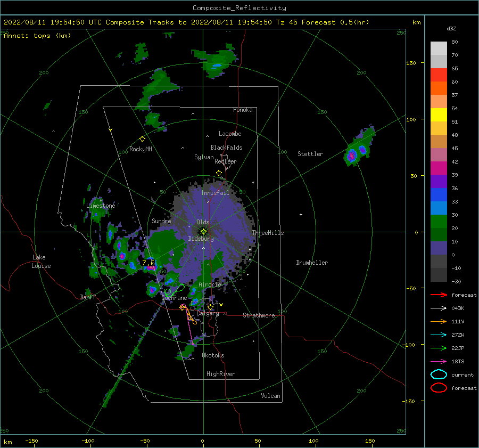Click the green 22JP arrow icon
479x448 pixels.
click(x=439, y=348)
